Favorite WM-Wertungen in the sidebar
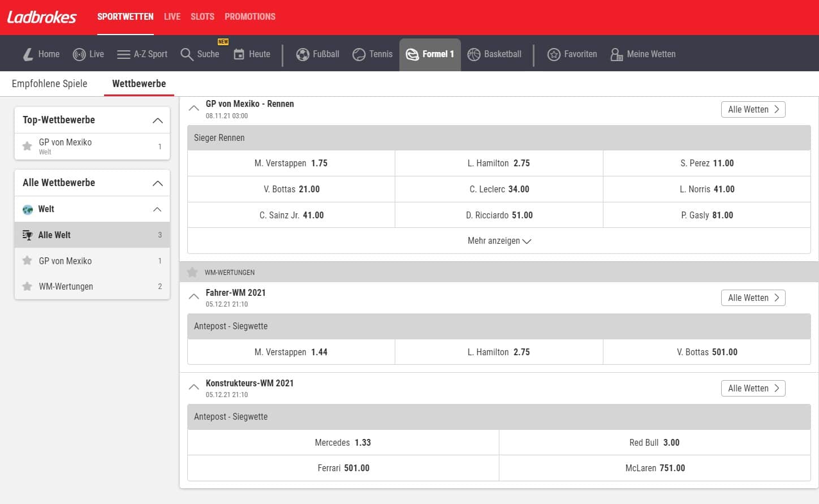The image size is (819, 504). pos(27,286)
